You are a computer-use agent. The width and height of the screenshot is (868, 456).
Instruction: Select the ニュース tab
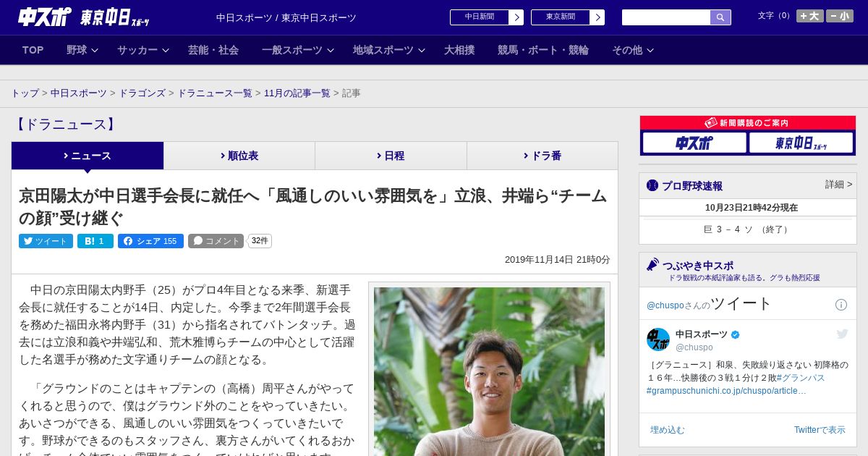(x=88, y=156)
